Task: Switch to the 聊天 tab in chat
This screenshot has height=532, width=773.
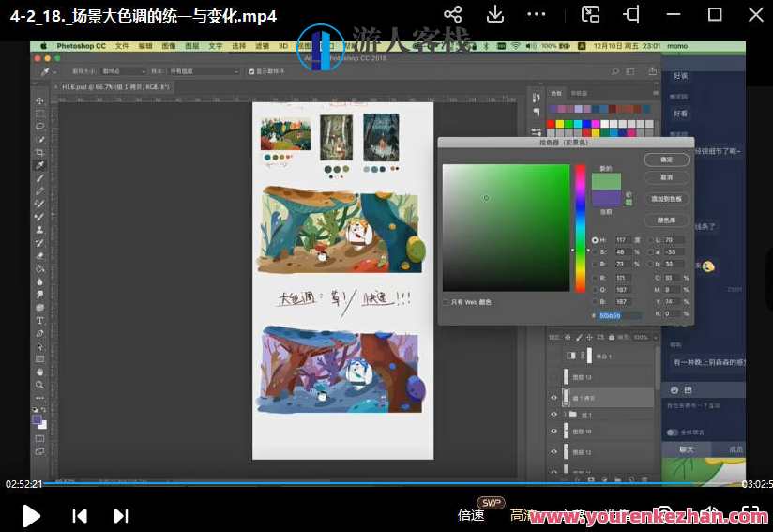Action: pyautogui.click(x=686, y=449)
